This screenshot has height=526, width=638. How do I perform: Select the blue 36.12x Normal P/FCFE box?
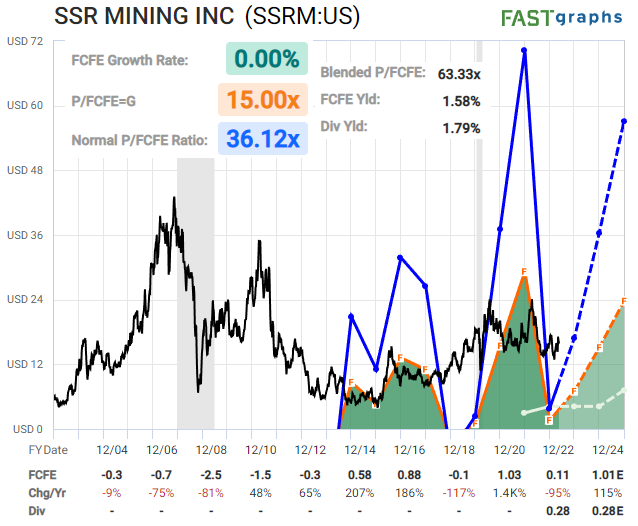point(263,139)
